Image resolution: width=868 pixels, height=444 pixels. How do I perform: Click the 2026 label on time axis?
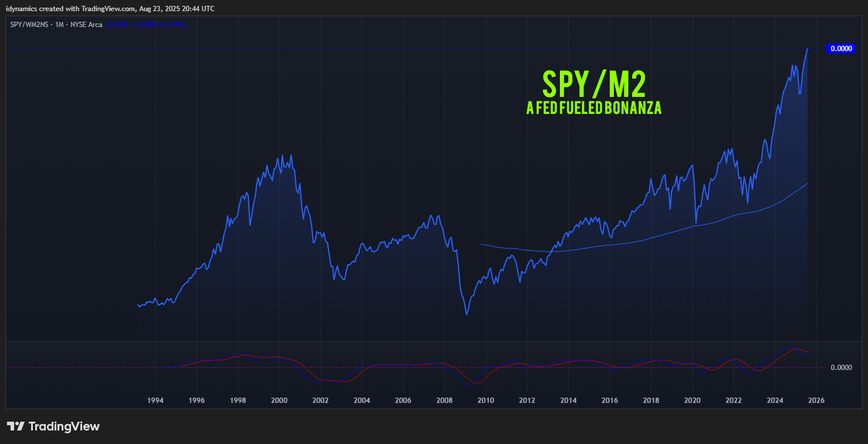(x=816, y=401)
